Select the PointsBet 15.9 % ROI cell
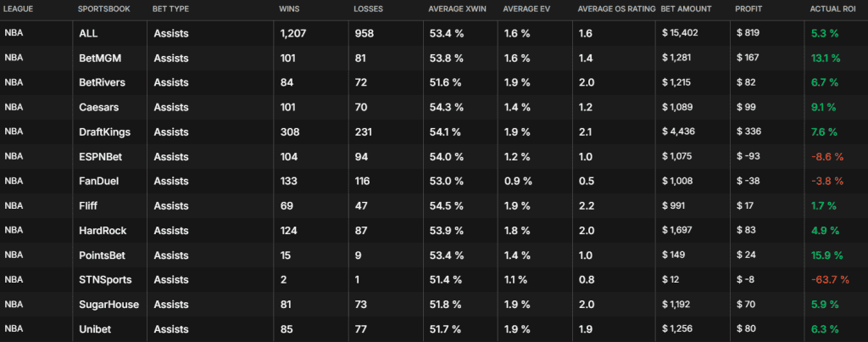Image resolution: width=868 pixels, height=342 pixels. (827, 255)
